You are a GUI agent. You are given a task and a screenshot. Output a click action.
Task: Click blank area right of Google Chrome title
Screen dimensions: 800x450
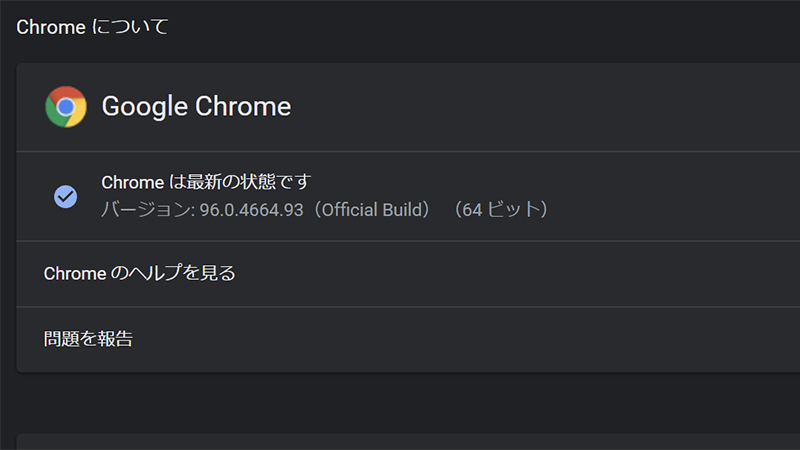pyautogui.click(x=550, y=106)
